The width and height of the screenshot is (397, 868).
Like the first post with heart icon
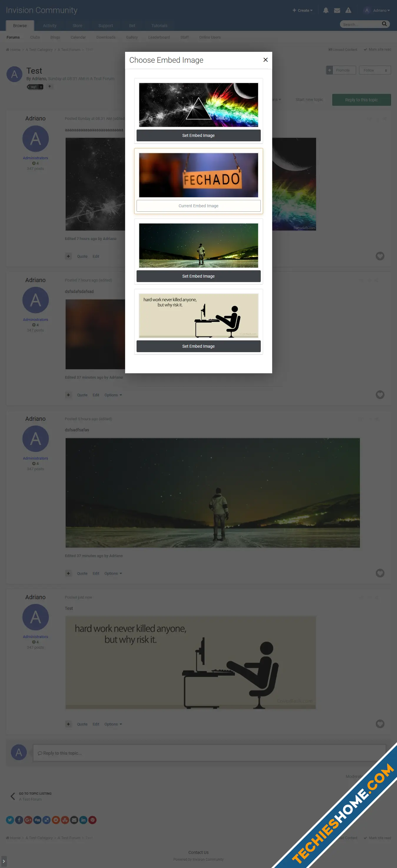[x=380, y=256]
